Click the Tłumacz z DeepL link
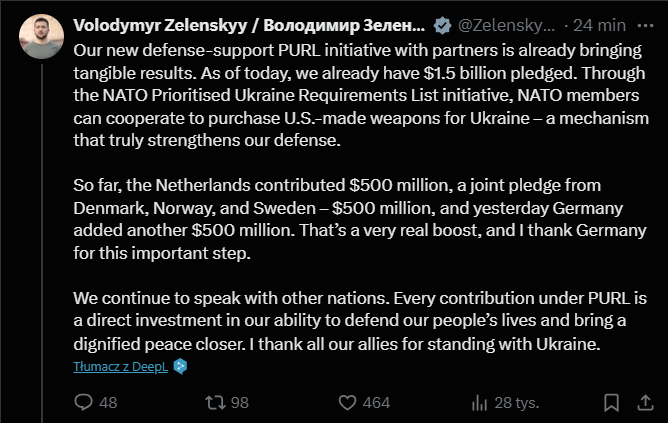The height and width of the screenshot is (423, 668). (120, 366)
